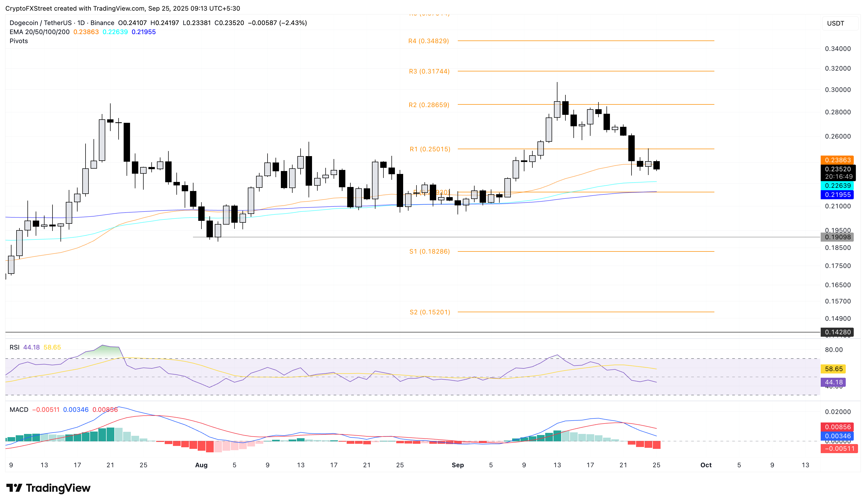Click the EMA 20/50/100/200 indicator label
Viewport: 866px width, 504px height.
coord(39,32)
